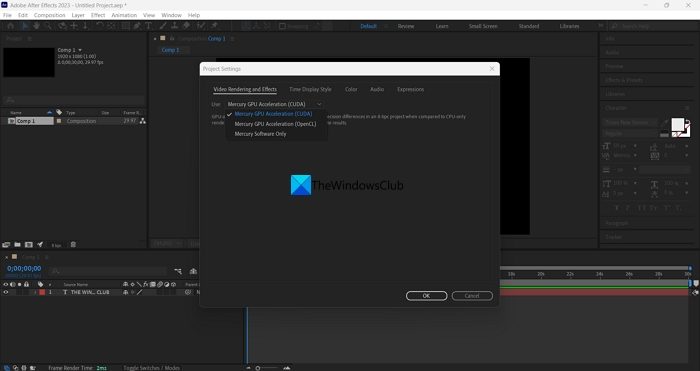Click Toggle Switches / Modes
The height and width of the screenshot is (371, 700).
pyautogui.click(x=152, y=368)
